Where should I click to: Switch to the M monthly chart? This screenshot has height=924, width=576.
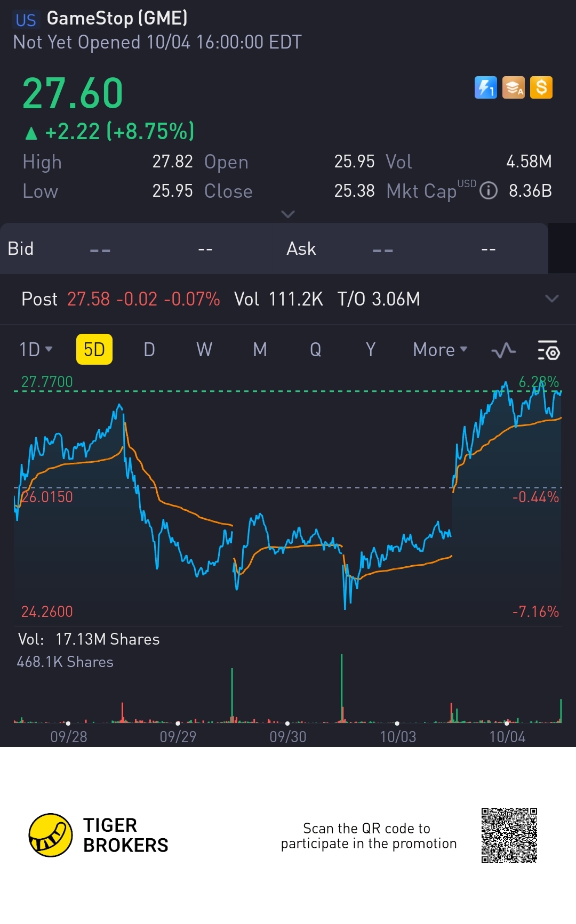(260, 350)
